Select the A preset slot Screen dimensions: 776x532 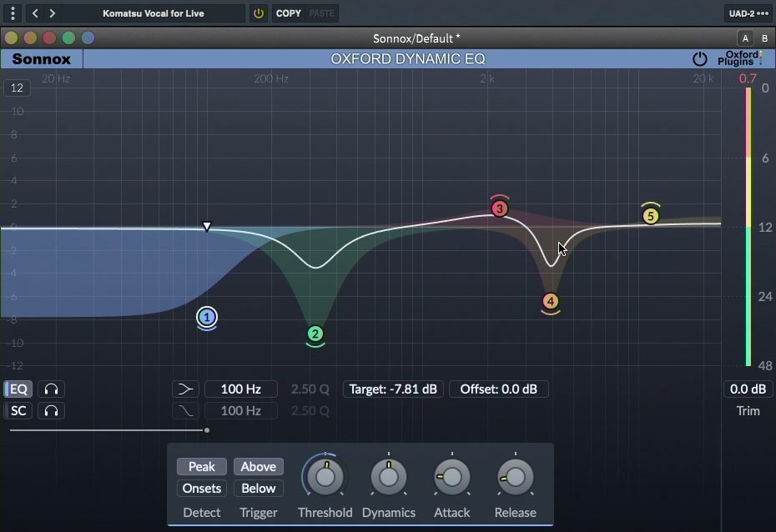(x=745, y=38)
